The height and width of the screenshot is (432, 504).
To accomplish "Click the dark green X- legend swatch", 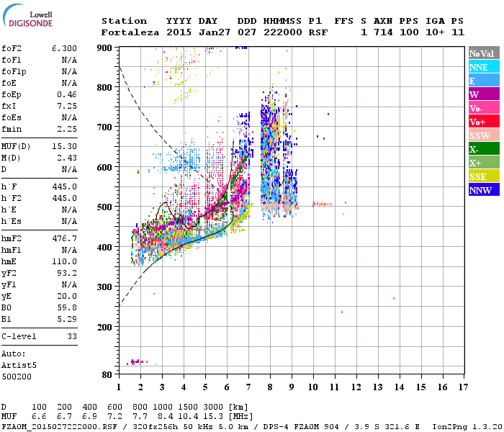I will (482, 149).
